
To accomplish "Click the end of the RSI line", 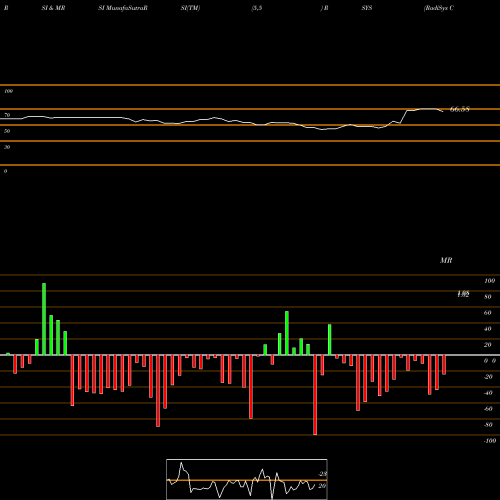I will [443, 111].
